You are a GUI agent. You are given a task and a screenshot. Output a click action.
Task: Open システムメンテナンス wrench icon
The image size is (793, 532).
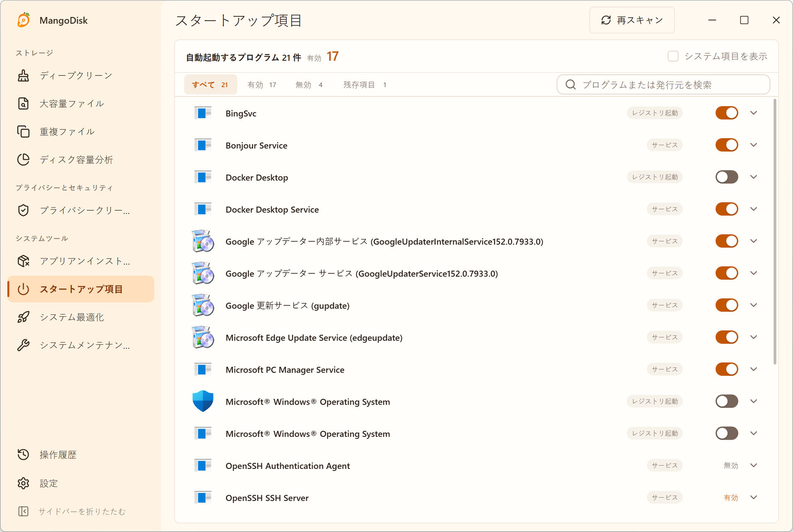[x=23, y=345]
